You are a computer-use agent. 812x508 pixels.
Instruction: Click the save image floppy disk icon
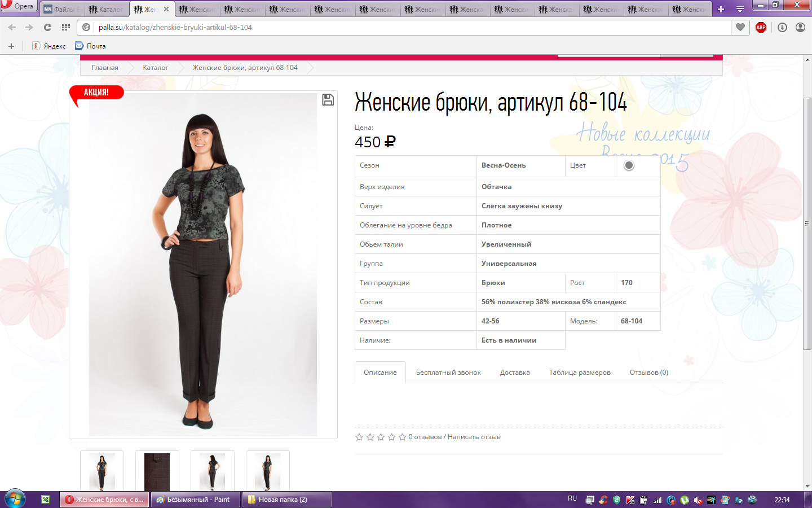tap(328, 100)
